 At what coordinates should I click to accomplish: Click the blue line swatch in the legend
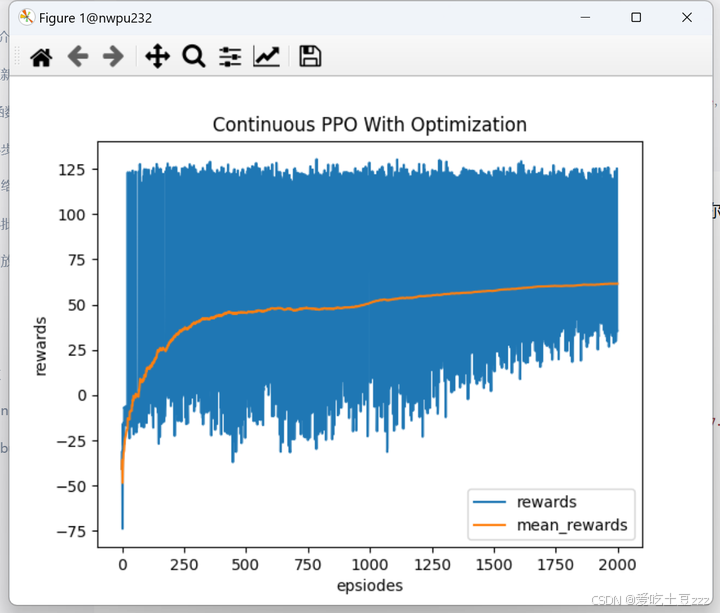(492, 502)
